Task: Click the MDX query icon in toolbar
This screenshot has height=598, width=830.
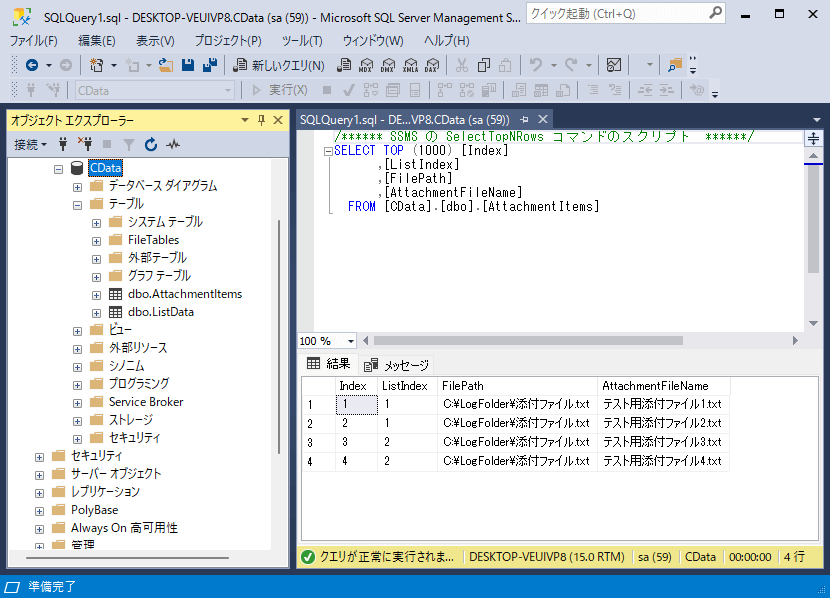Action: (x=365, y=65)
